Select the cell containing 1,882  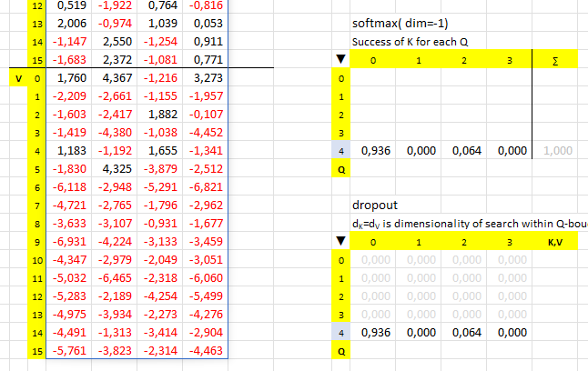pyautogui.click(x=160, y=115)
